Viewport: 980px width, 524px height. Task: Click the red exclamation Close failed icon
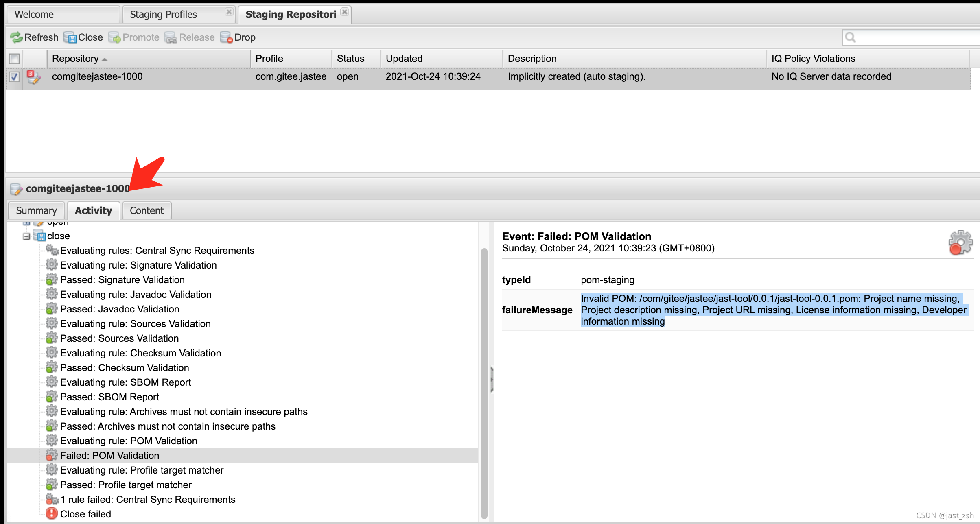(x=52, y=513)
